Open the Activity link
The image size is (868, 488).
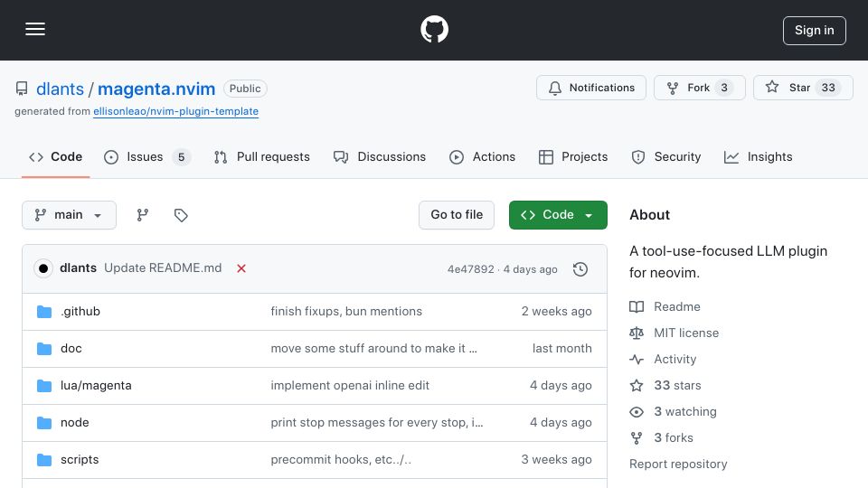pyautogui.click(x=675, y=359)
